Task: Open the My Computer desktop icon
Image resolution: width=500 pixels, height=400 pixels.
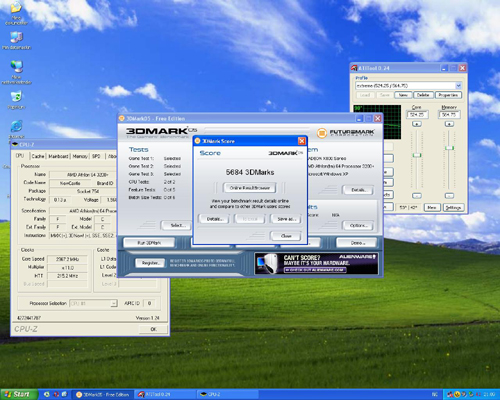Action: 16,41
